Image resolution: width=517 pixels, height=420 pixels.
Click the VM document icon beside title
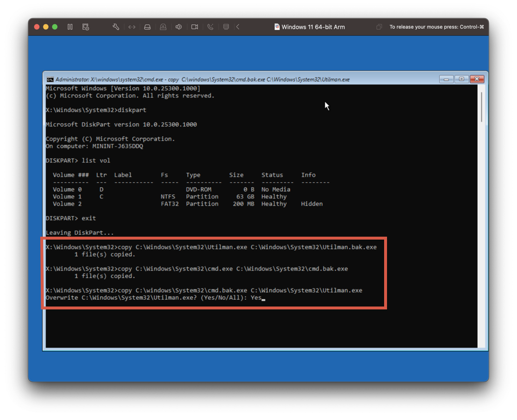click(x=277, y=27)
